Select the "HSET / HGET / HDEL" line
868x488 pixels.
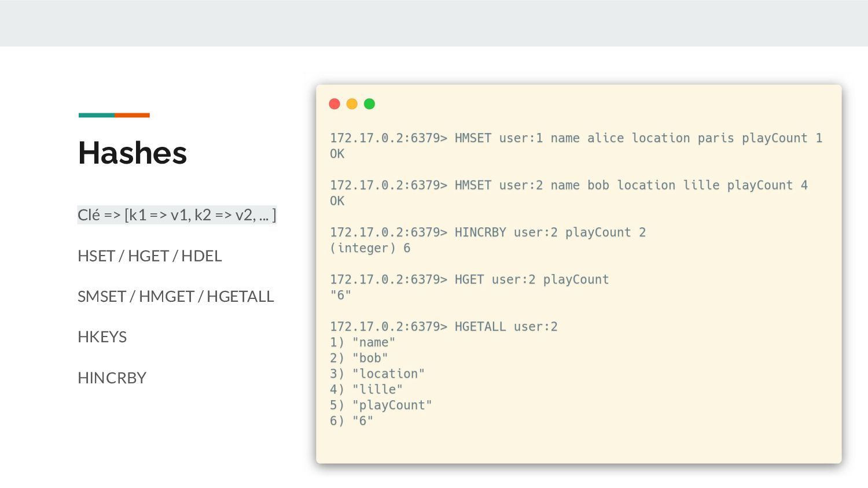click(x=149, y=256)
